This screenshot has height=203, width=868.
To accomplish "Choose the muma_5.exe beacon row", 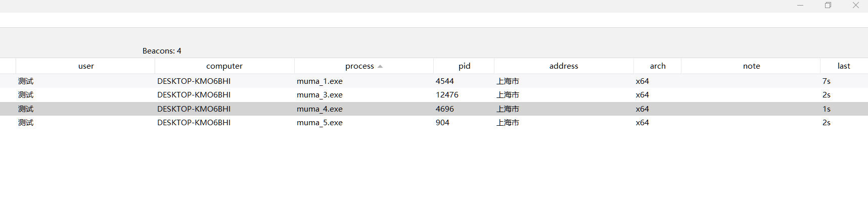I will 319,123.
